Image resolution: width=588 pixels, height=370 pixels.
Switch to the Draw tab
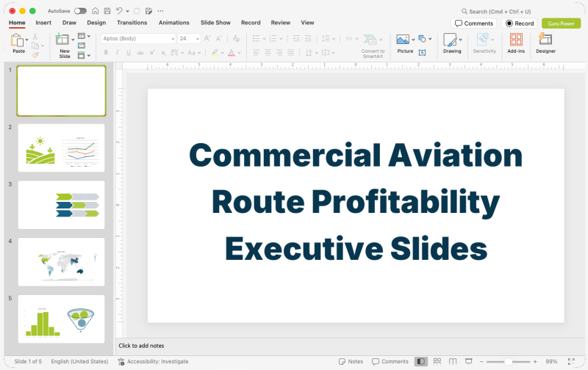click(69, 23)
